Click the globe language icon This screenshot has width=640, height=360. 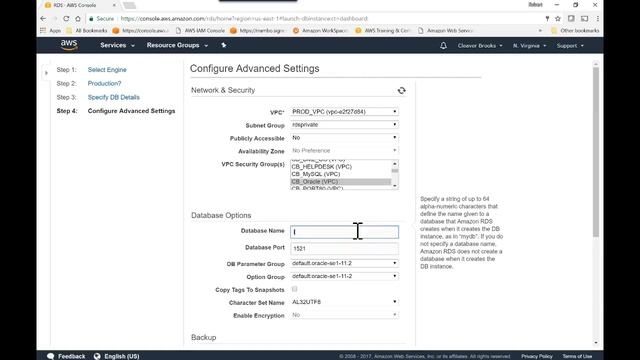[x=97, y=356]
